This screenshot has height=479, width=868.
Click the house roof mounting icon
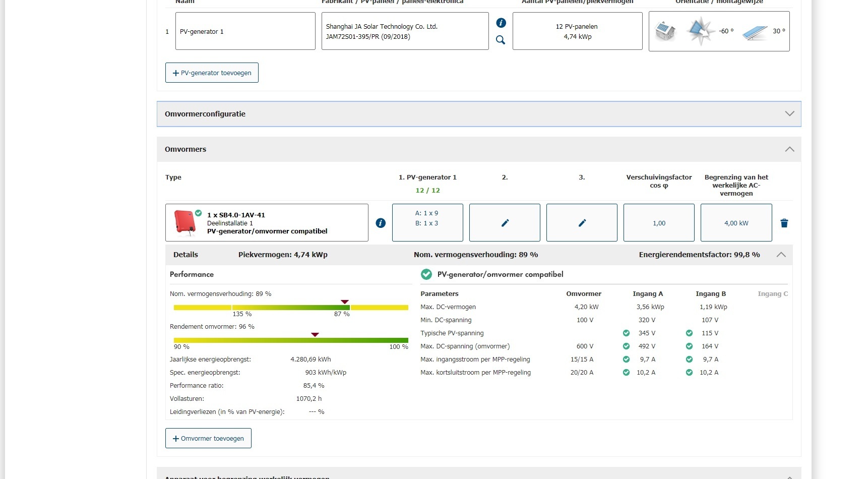coord(665,31)
